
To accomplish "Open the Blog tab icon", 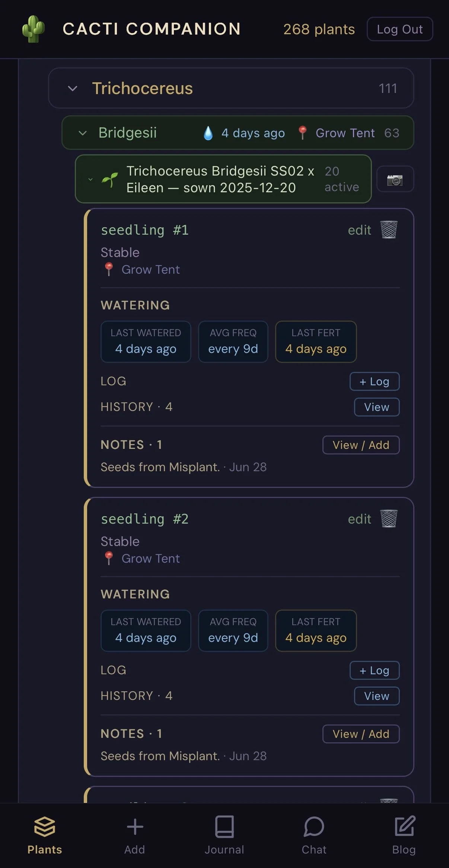I will point(405,826).
